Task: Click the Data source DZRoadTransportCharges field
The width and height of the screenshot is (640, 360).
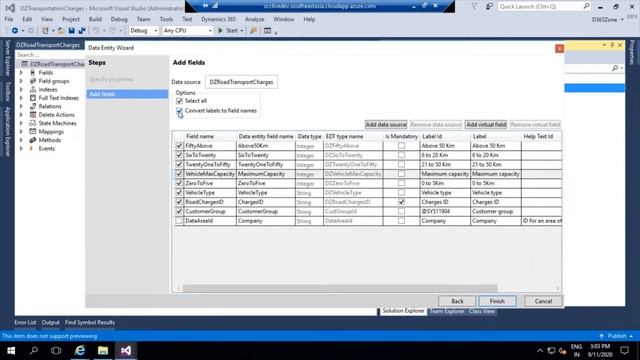Action: pyautogui.click(x=241, y=82)
